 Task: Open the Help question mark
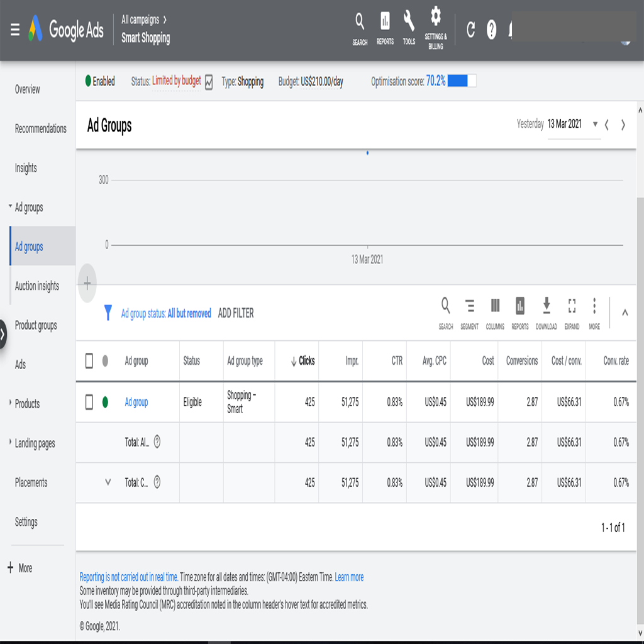491,30
